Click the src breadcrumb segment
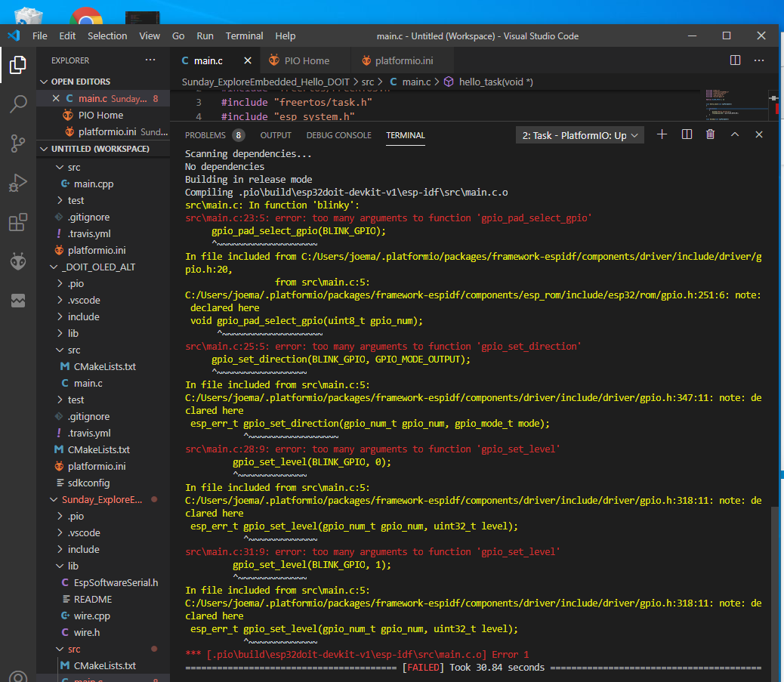This screenshot has width=784, height=682. 368,82
